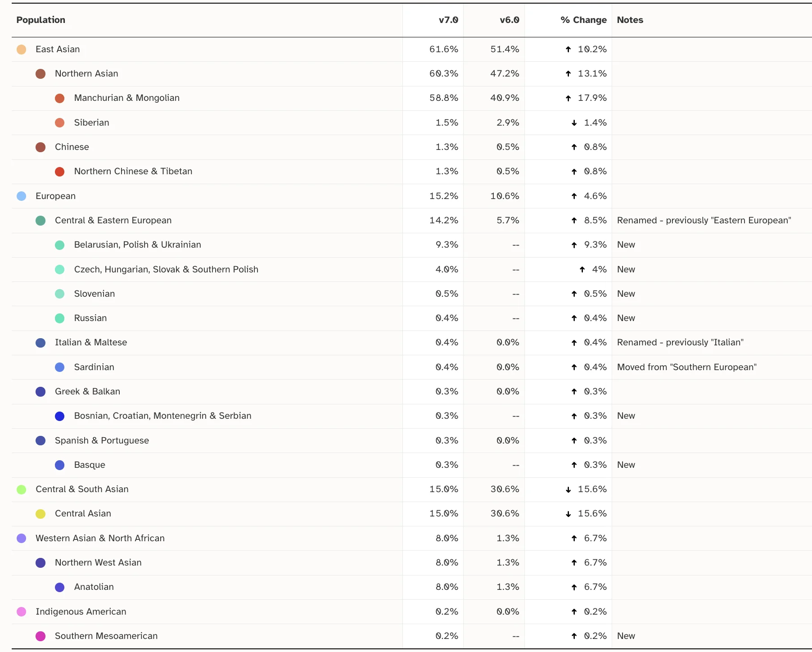
Task: Select the Manchurian & Mongolian label
Action: [x=127, y=98]
